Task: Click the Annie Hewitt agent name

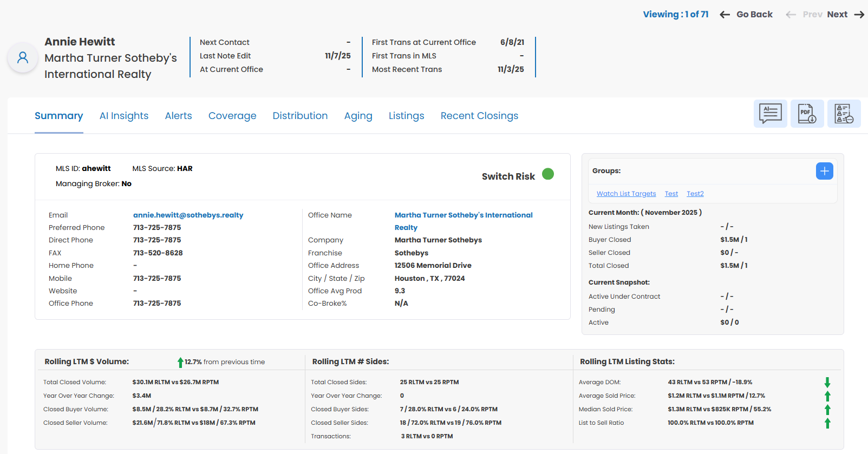Action: coord(80,42)
